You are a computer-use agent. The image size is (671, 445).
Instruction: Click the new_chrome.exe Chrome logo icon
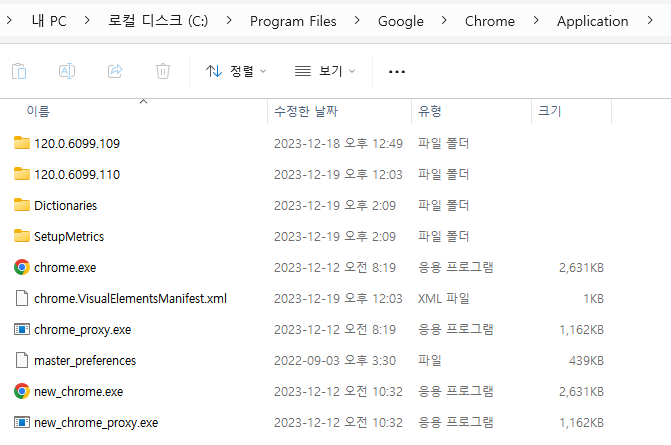coord(22,391)
